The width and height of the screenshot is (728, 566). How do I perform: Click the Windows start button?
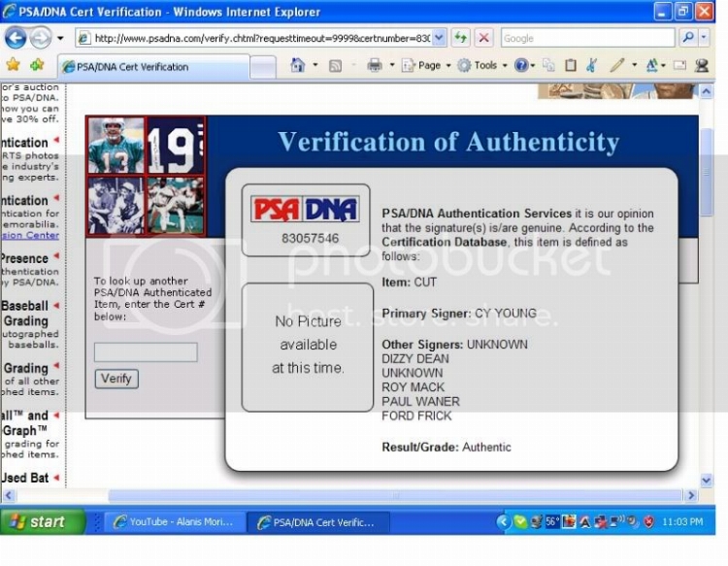click(x=43, y=522)
